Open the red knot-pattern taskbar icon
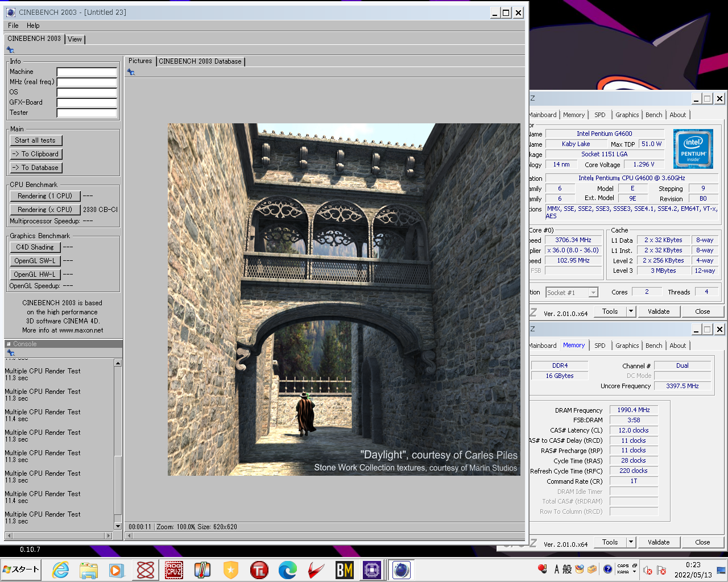 tap(146, 570)
